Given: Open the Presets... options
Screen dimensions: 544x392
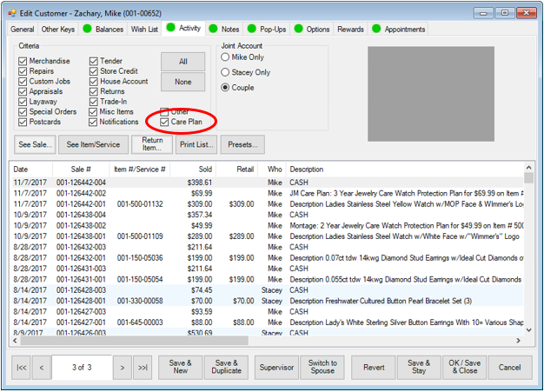Looking at the screenshot, I should point(242,143).
